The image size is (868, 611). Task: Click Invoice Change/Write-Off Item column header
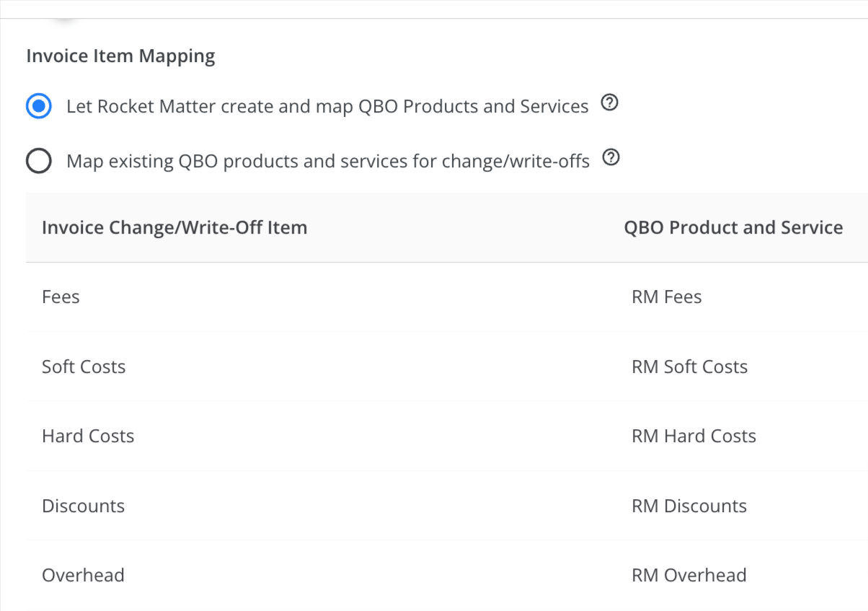coord(174,228)
